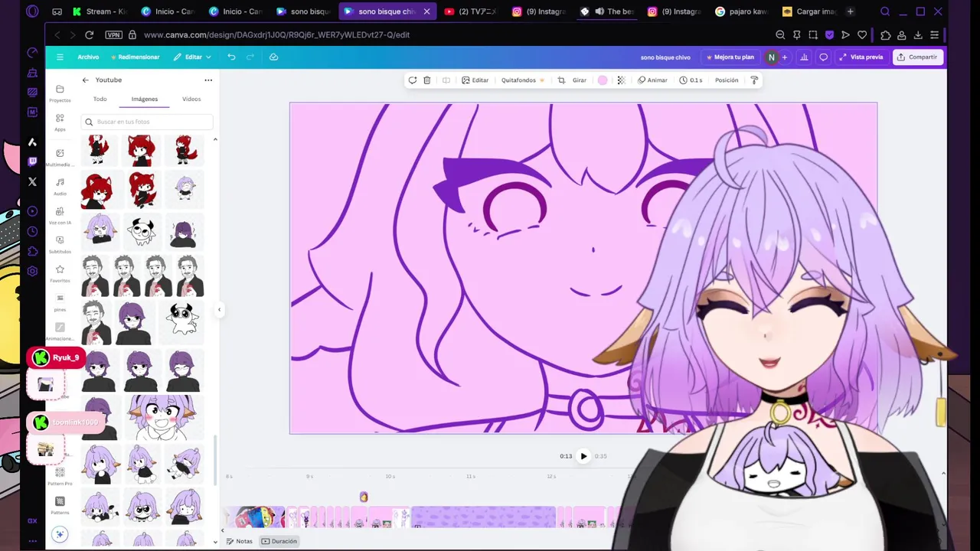Collapse the timeline with the chevron
Viewport: 980px width, 551px height.
click(x=943, y=474)
